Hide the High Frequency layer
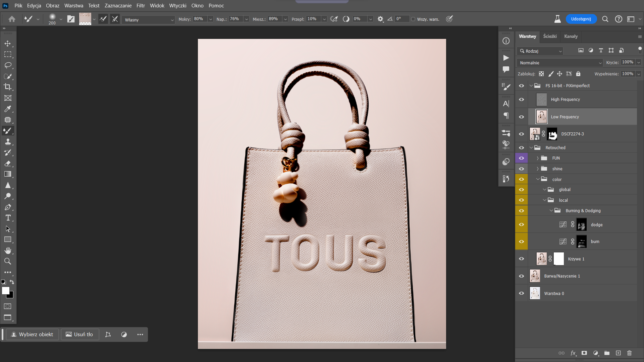This screenshot has width=644, height=362. pyautogui.click(x=522, y=100)
